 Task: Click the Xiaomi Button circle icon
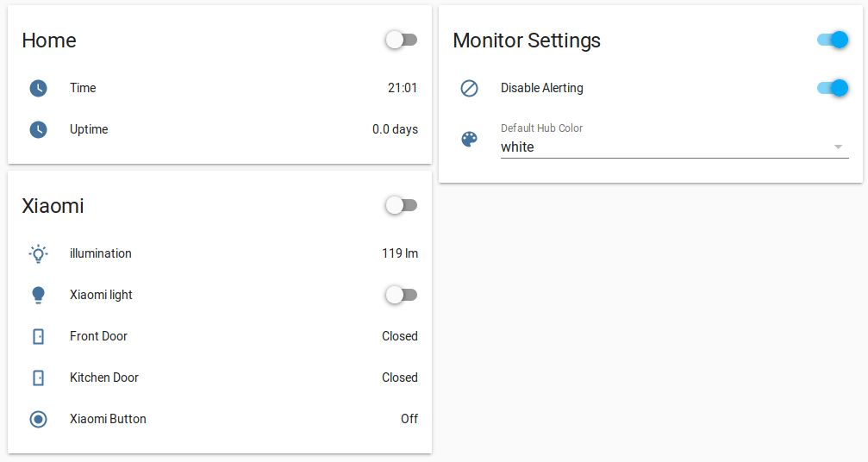(38, 420)
